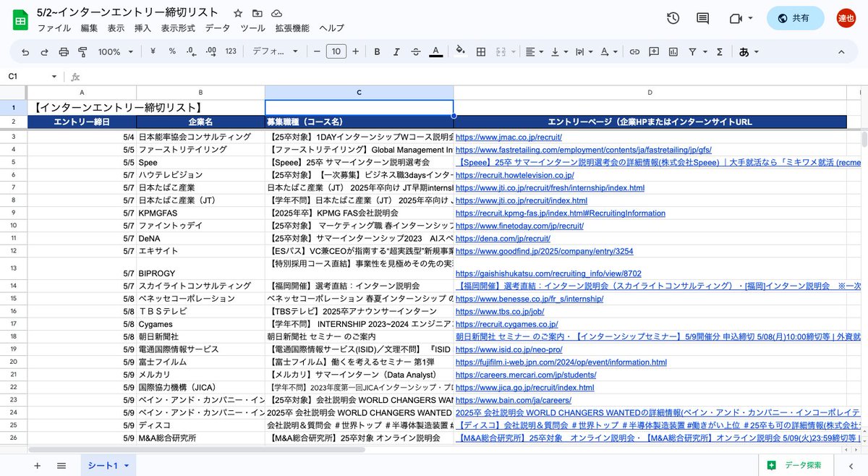Viewport: 868px width, 476px height.
Task: Print the spreadsheet using printer icon
Action: click(x=64, y=51)
